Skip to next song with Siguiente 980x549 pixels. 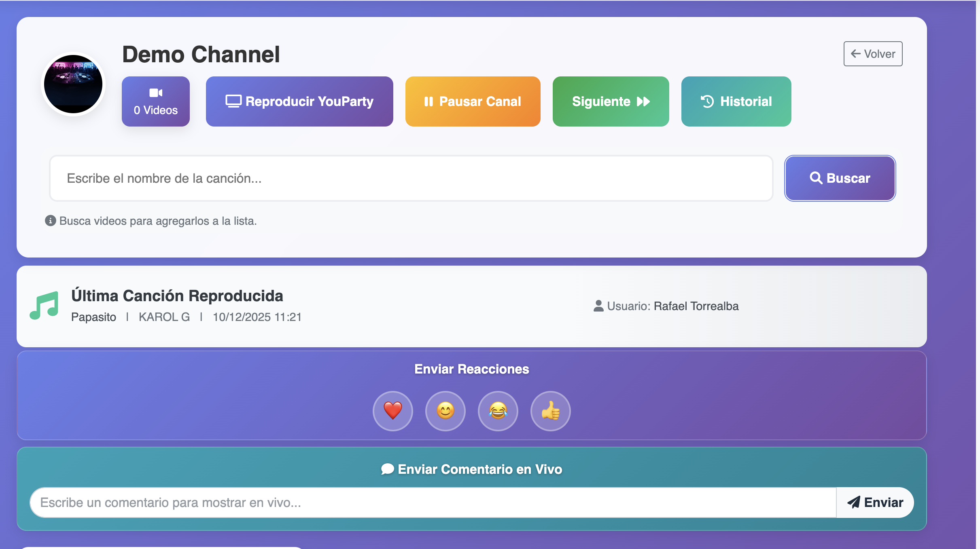(611, 101)
